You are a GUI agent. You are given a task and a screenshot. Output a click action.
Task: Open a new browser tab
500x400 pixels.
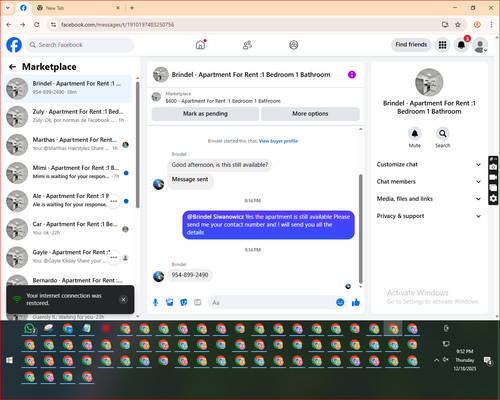[x=132, y=8]
